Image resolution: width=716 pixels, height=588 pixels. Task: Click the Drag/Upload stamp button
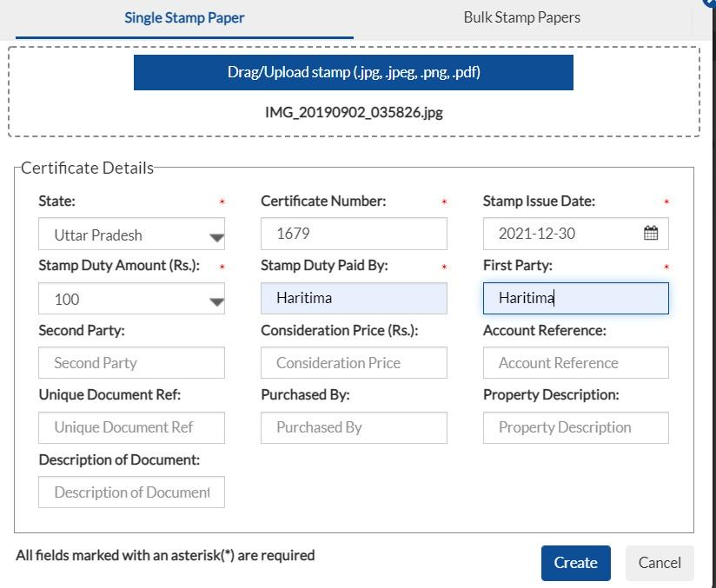click(x=354, y=73)
